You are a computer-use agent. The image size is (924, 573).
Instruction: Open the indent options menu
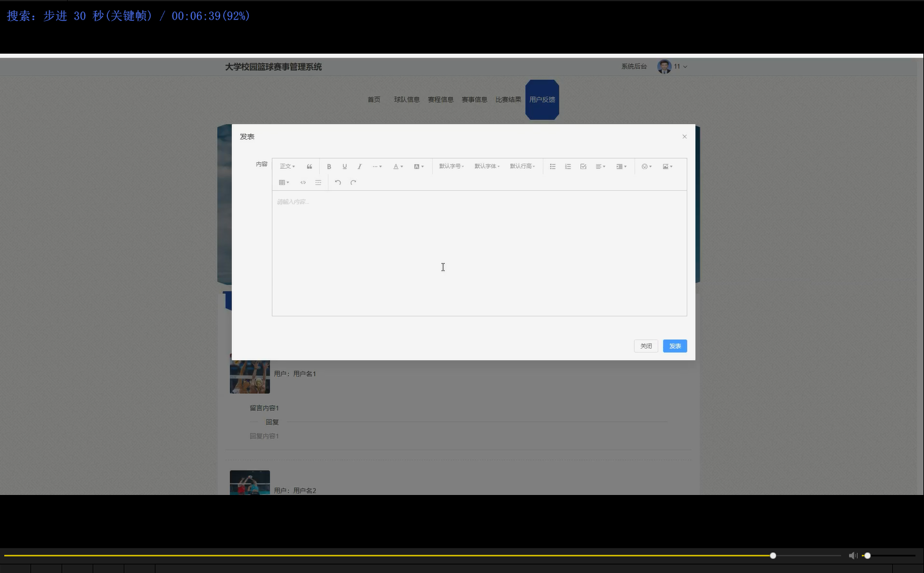(x=621, y=166)
